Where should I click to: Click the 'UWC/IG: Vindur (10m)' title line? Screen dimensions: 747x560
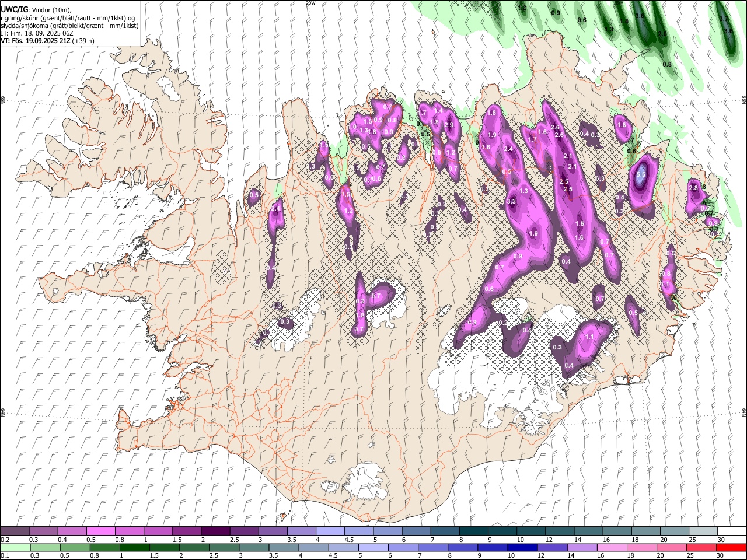[x=36, y=10]
